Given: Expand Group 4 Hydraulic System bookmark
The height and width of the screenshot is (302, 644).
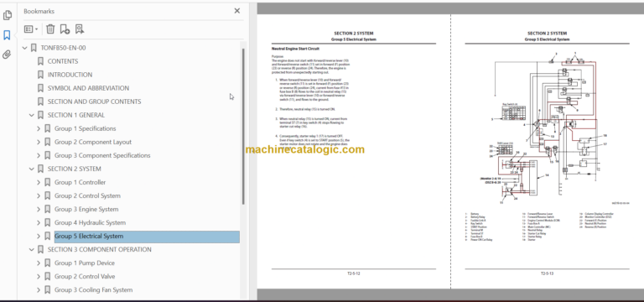Looking at the screenshot, I should [39, 222].
